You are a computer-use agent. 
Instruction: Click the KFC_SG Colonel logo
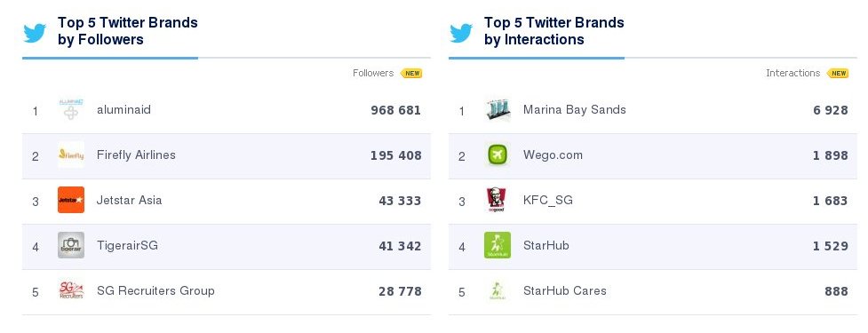[x=498, y=200]
